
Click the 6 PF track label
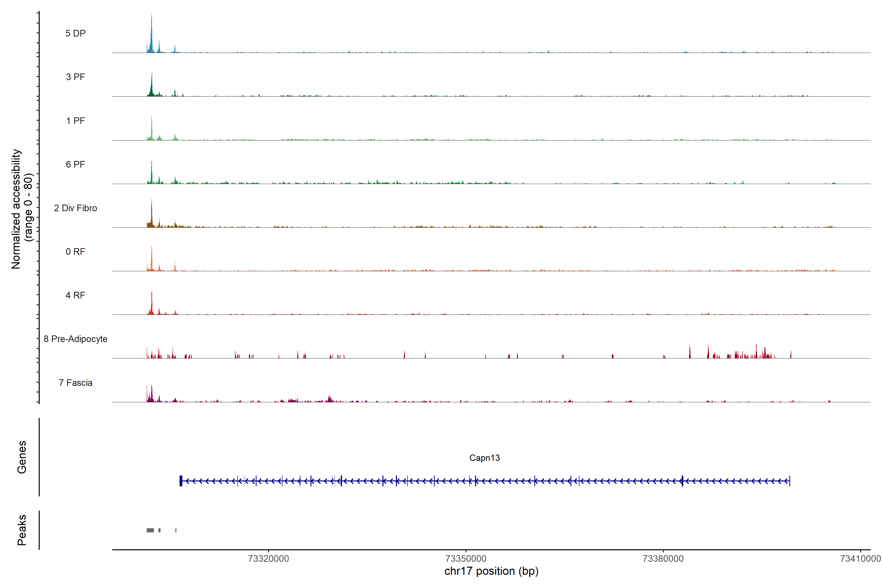75,164
